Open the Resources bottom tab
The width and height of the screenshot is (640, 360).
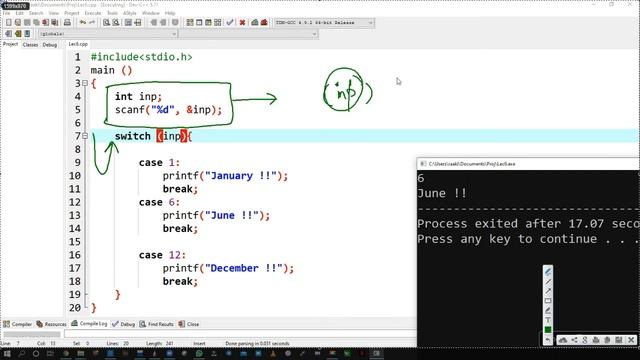coord(51,324)
